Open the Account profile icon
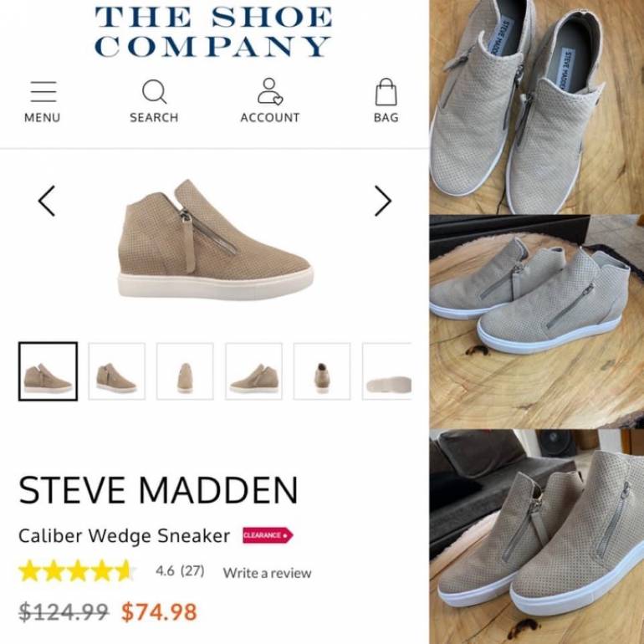The width and height of the screenshot is (644, 644). 270,91
